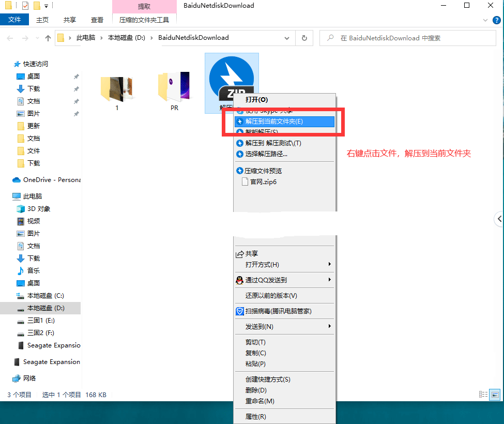The height and width of the screenshot is (424, 504).
Task: Select 本地磁盘 (C:) in navigation pane
Action: pyautogui.click(x=45, y=296)
